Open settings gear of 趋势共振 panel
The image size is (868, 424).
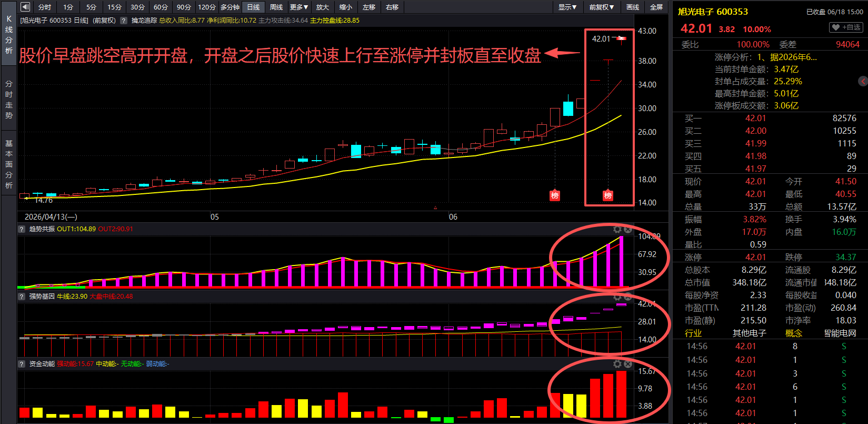[x=617, y=230]
